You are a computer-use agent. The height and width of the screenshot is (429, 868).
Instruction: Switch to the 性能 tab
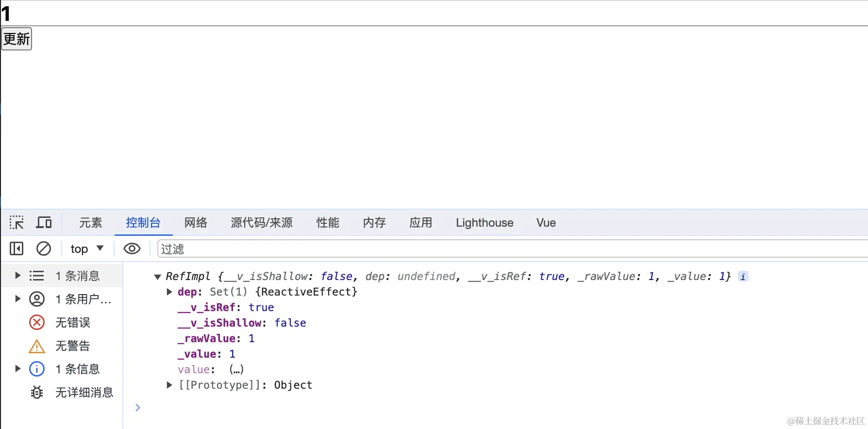click(328, 223)
